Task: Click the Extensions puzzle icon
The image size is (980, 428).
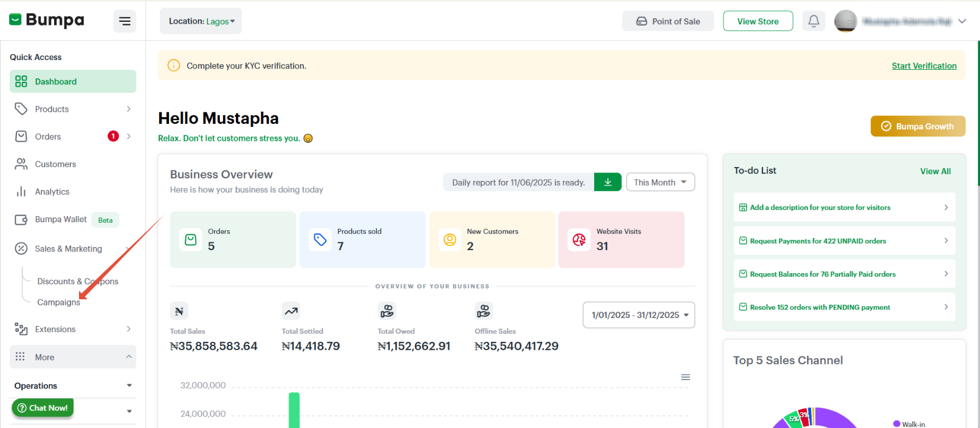Action: coord(21,329)
